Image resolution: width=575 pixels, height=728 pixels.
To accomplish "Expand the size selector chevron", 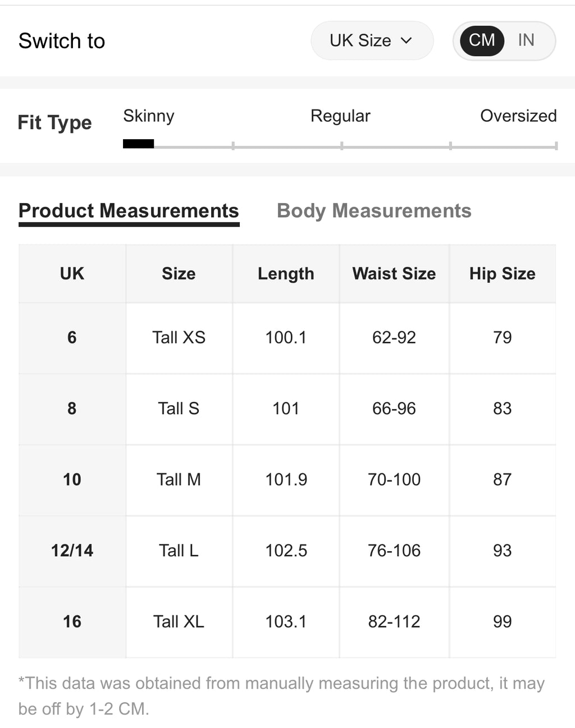I will (407, 40).
